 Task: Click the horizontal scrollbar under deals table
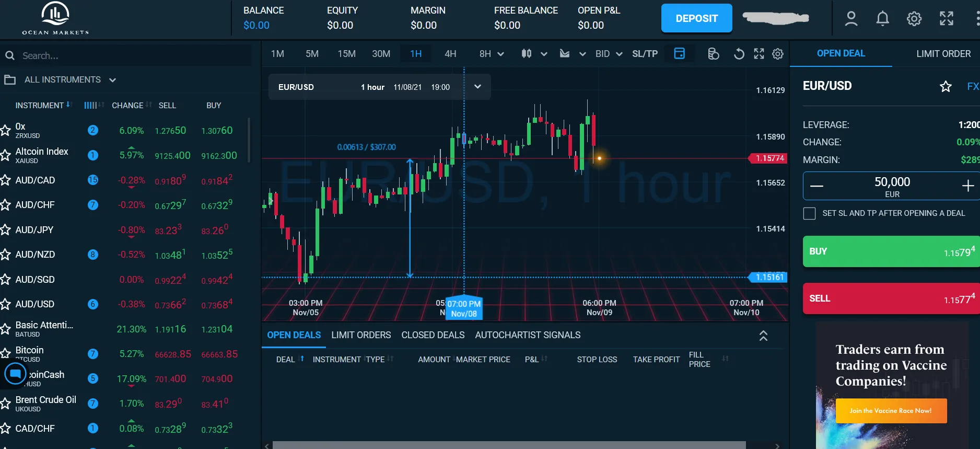(509, 445)
